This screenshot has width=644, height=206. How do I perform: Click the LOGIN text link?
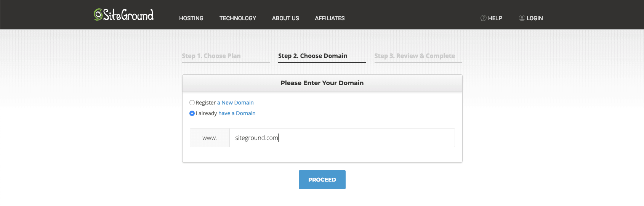click(535, 18)
